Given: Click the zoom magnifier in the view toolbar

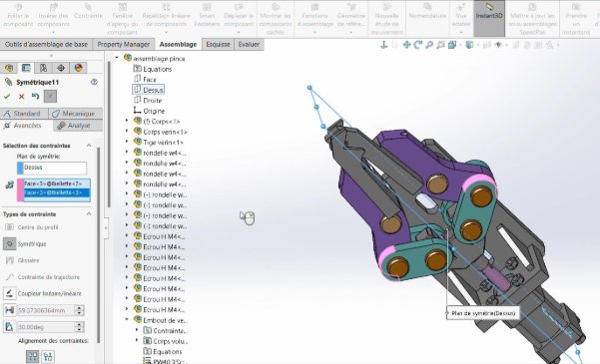Looking at the screenshot, I should tap(429, 45).
